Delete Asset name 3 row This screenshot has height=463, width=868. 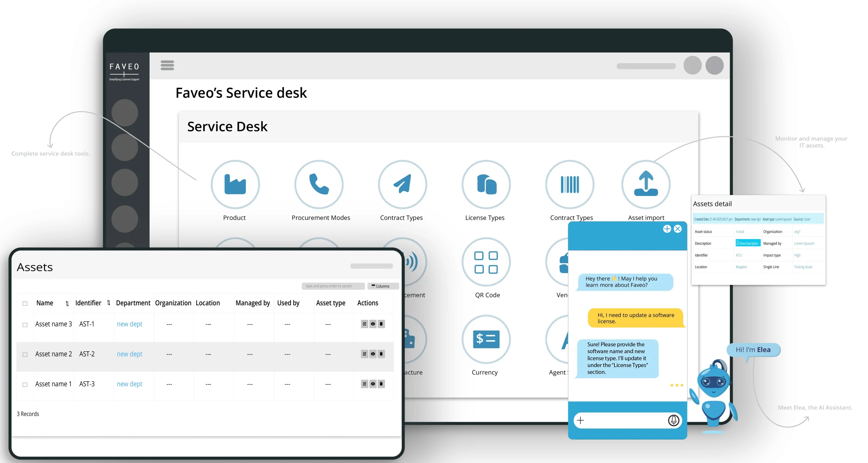tap(381, 324)
